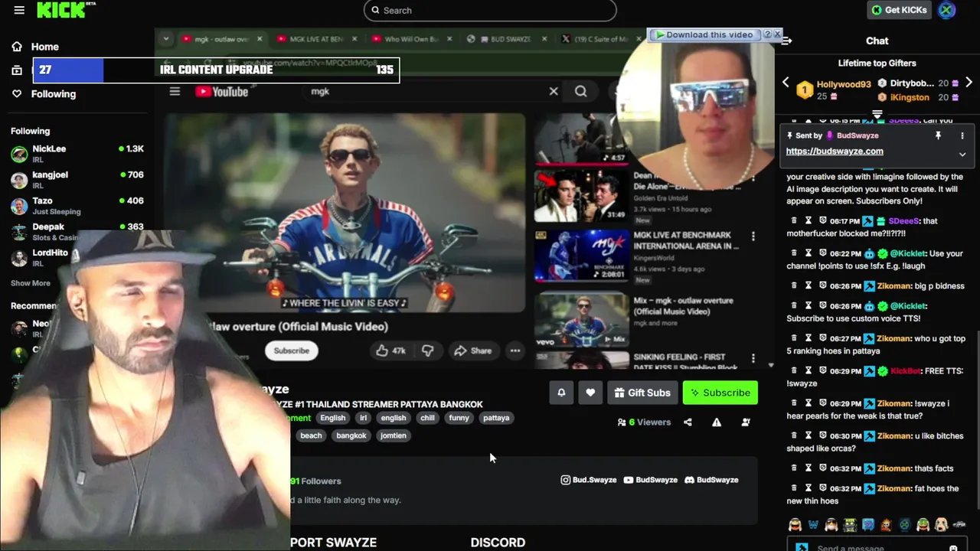Select the English language tag
This screenshot has width=980, height=551.
[x=332, y=418]
